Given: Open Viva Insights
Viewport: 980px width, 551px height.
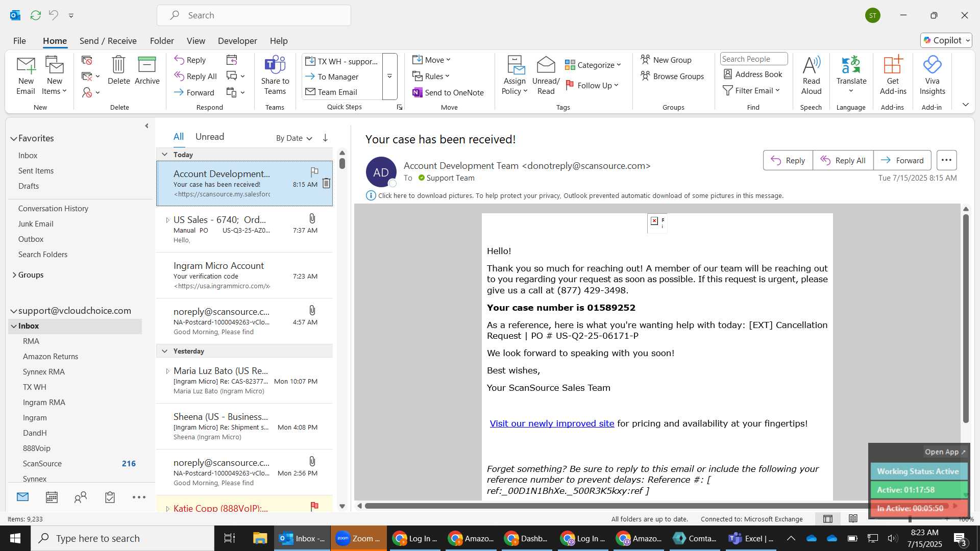Looking at the screenshot, I should coord(932,76).
